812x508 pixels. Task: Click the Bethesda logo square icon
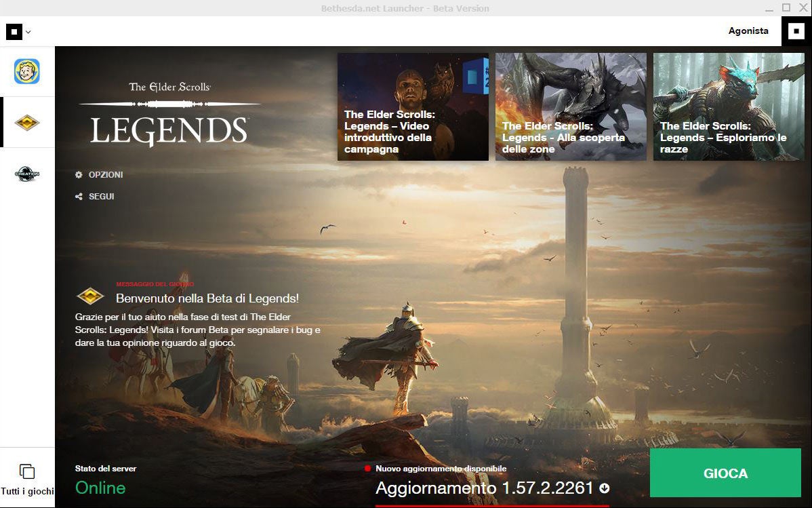(x=14, y=32)
